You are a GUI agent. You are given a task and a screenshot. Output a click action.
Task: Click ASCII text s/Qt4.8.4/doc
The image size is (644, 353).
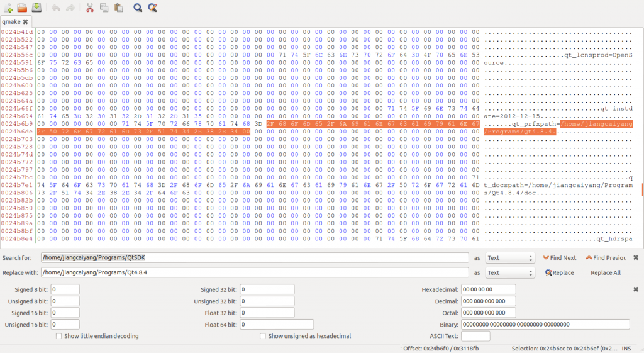509,193
